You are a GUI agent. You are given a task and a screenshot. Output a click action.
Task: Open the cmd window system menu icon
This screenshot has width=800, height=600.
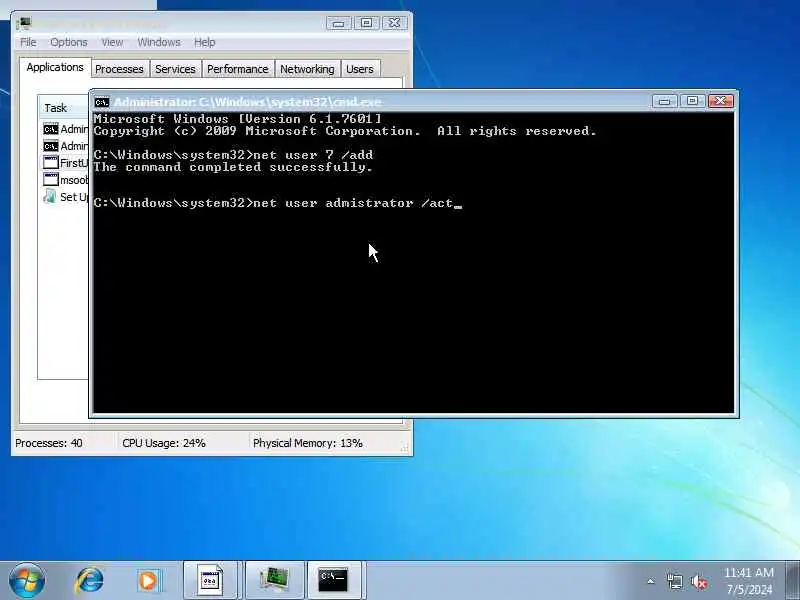[102, 102]
